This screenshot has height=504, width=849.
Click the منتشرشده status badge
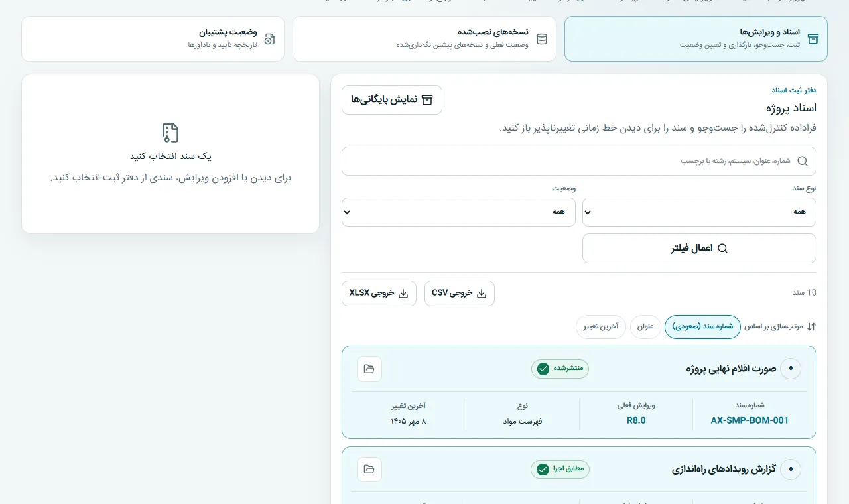560,369
